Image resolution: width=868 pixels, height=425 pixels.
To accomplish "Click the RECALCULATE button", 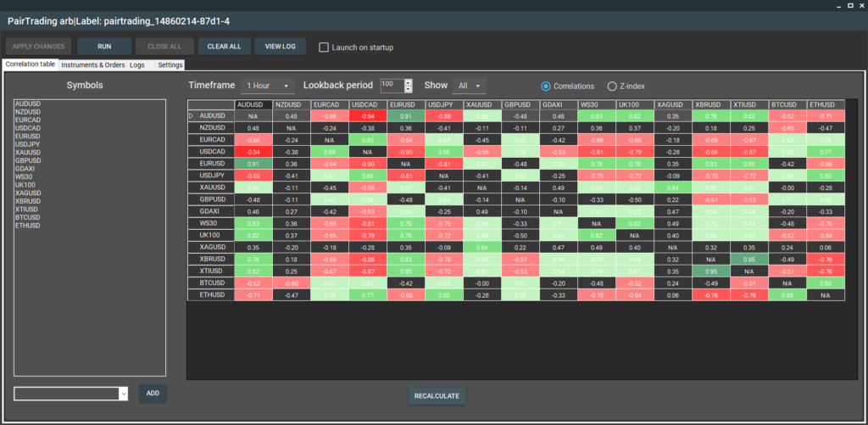I will coord(437,396).
